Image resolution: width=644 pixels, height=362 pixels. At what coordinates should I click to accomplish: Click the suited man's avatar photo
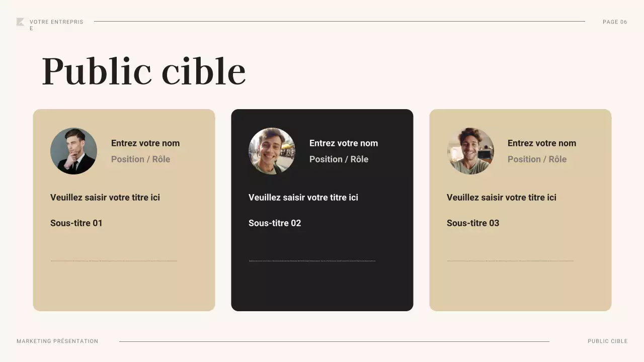[73, 151]
